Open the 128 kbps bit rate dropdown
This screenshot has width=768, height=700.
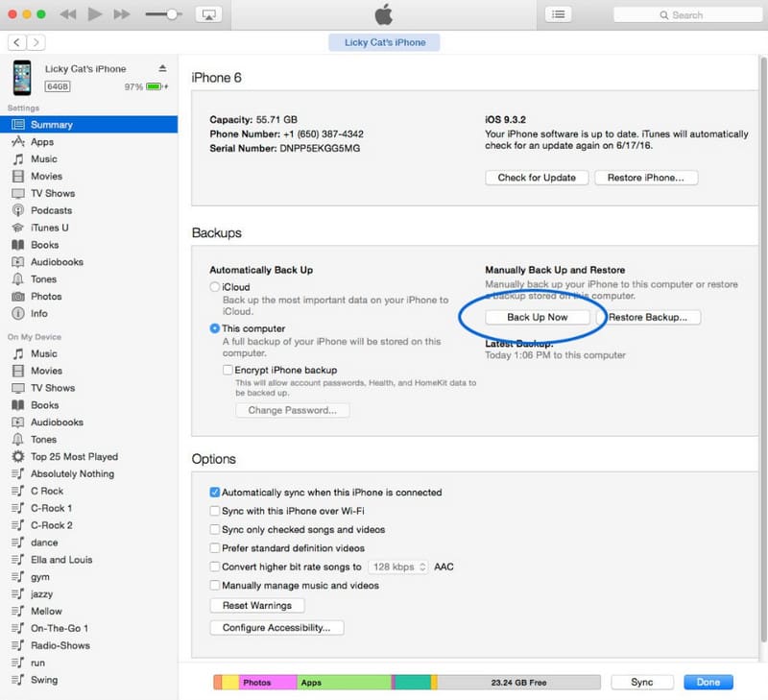(398, 567)
